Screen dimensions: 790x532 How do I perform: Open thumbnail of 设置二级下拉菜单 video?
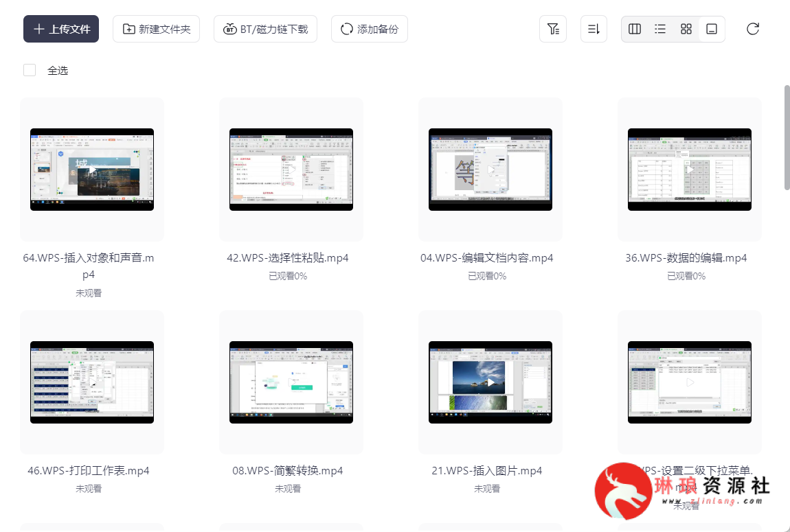pos(689,382)
